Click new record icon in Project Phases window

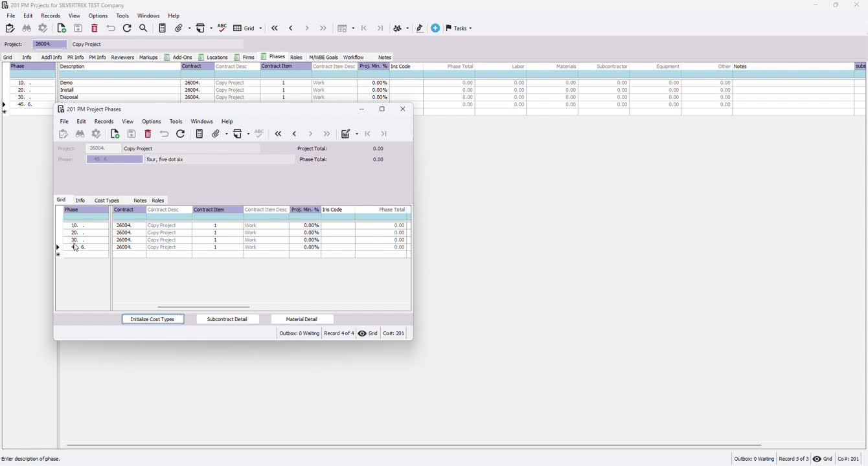115,134
